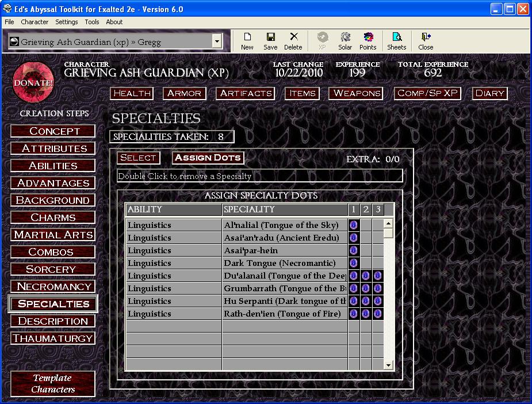Save the character with the Save icon
532x404 pixels.
(270, 41)
